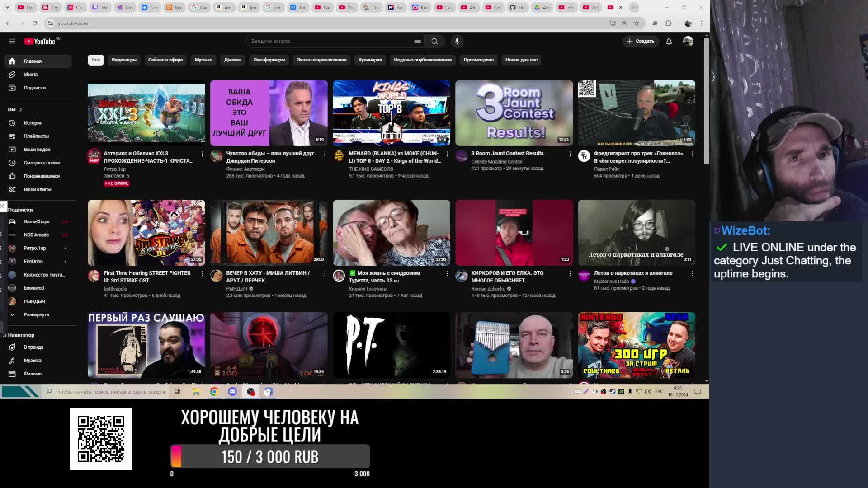
Task: Select the Все filter chip
Action: pos(96,60)
